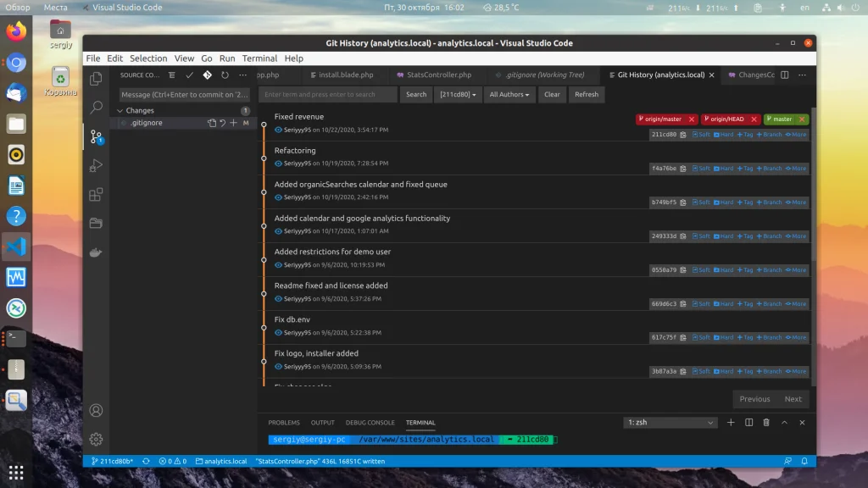Go to Next page of commits
Viewport: 868px width, 488px height.
coord(793,399)
